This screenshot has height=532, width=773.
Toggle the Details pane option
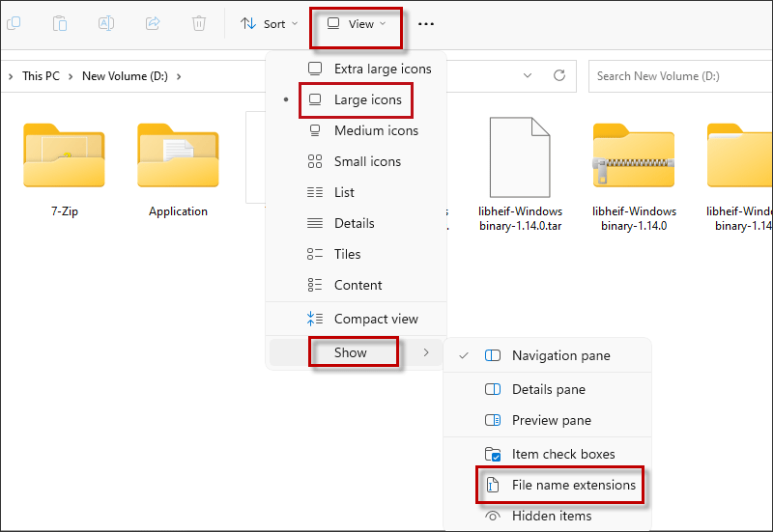(x=548, y=389)
